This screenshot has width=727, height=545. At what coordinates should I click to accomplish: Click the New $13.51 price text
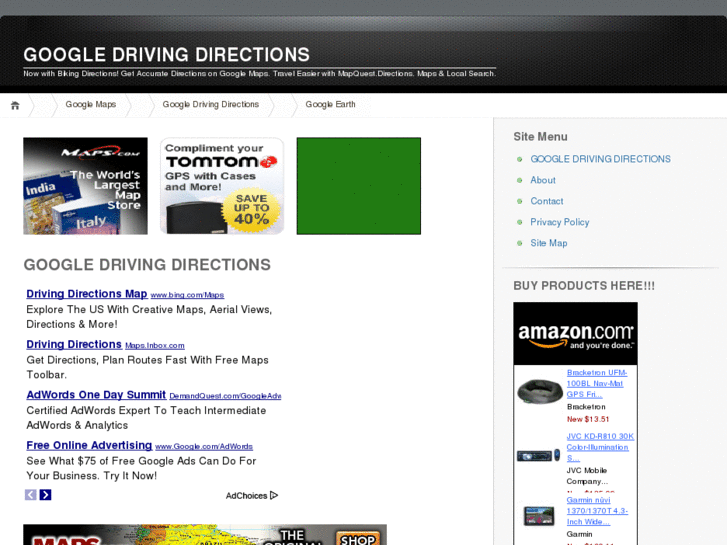pos(588,419)
